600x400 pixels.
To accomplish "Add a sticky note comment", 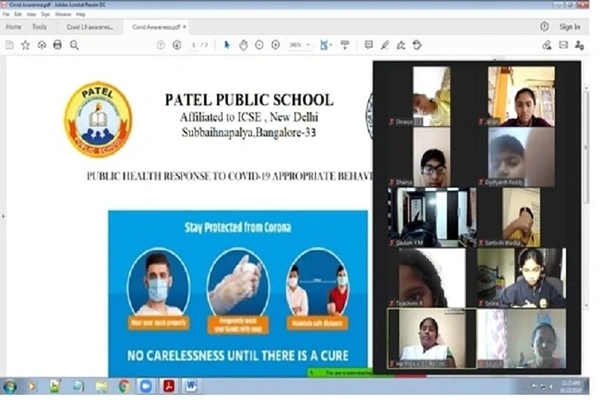I will 369,45.
